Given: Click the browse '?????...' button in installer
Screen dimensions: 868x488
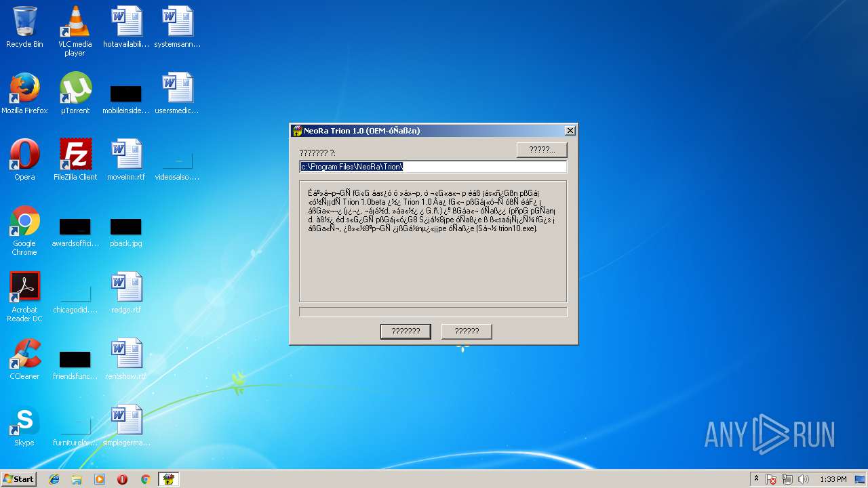Looking at the screenshot, I should click(541, 150).
